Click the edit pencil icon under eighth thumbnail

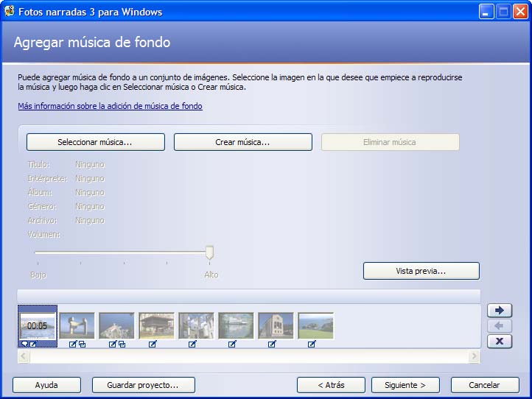pyautogui.click(x=312, y=344)
